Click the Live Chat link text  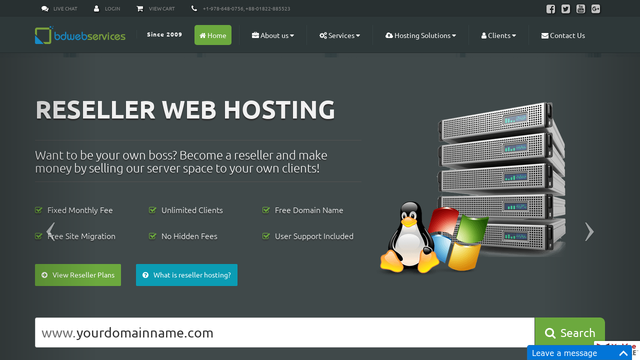click(x=65, y=9)
